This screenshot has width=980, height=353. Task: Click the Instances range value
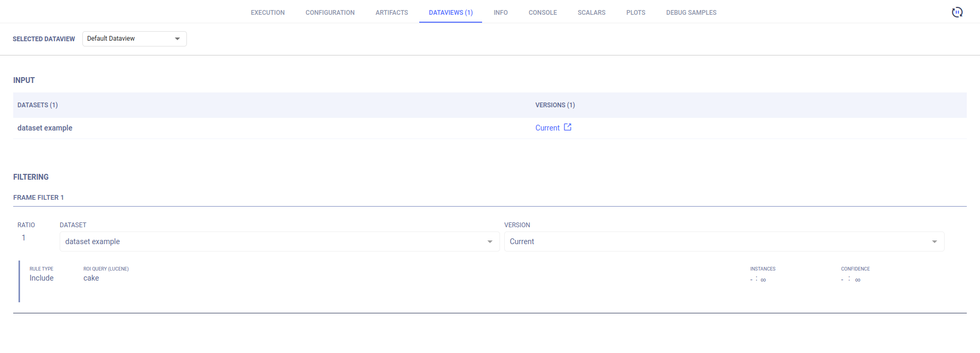[758, 279]
